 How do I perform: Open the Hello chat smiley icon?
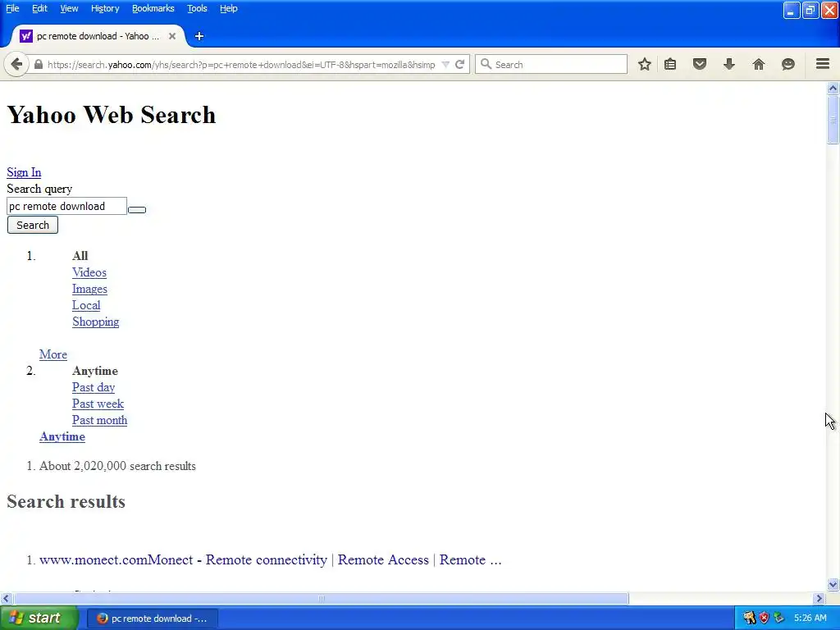pyautogui.click(x=788, y=64)
